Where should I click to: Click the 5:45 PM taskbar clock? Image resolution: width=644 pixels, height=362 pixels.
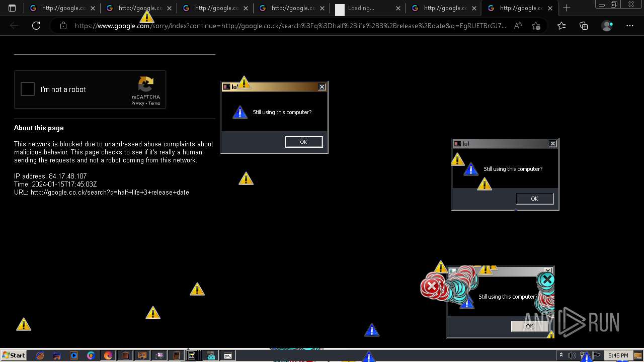[x=618, y=355]
